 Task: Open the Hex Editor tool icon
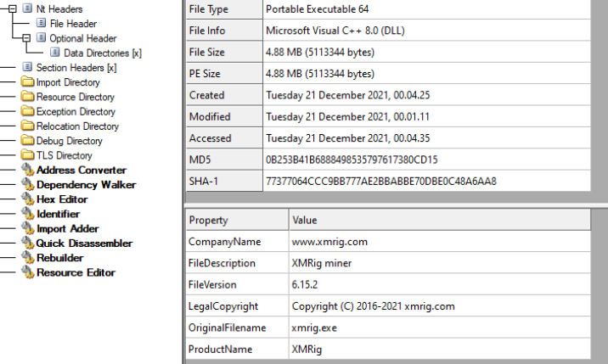click(27, 199)
